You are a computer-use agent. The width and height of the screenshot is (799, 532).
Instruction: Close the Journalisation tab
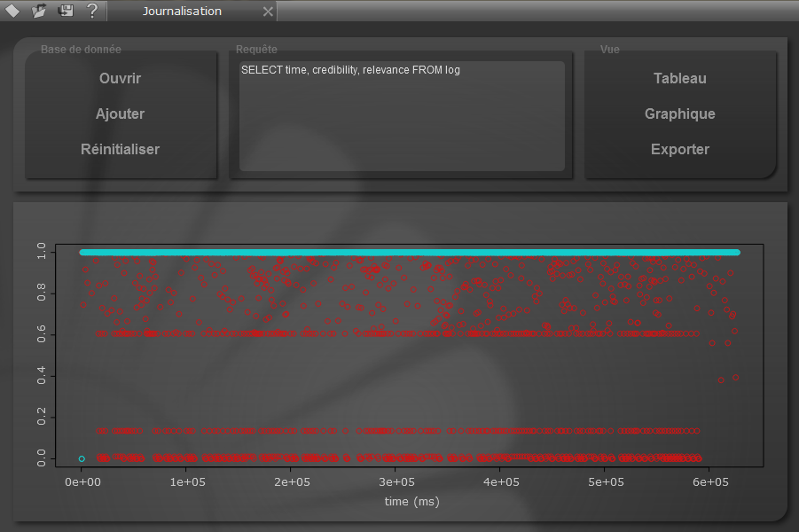268,12
